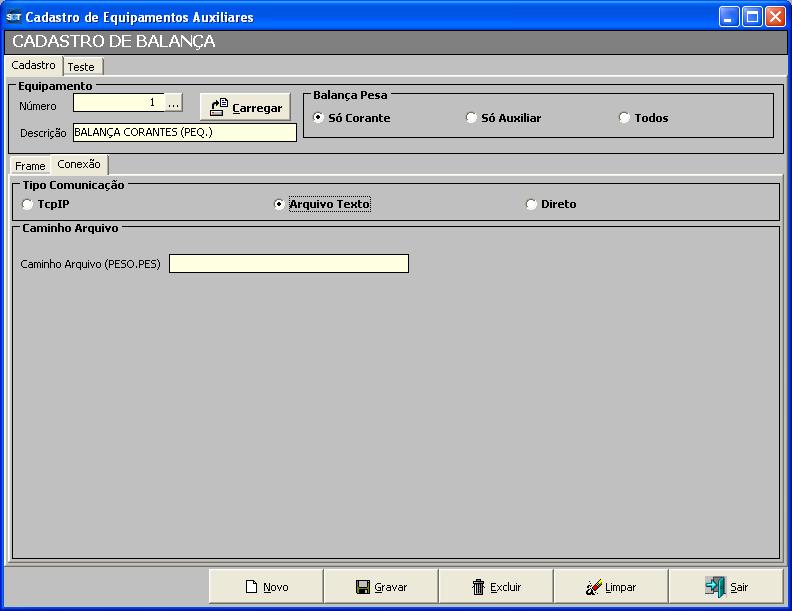792x611 pixels.
Task: Click the application icon in the title bar
Action: pyautogui.click(x=14, y=17)
